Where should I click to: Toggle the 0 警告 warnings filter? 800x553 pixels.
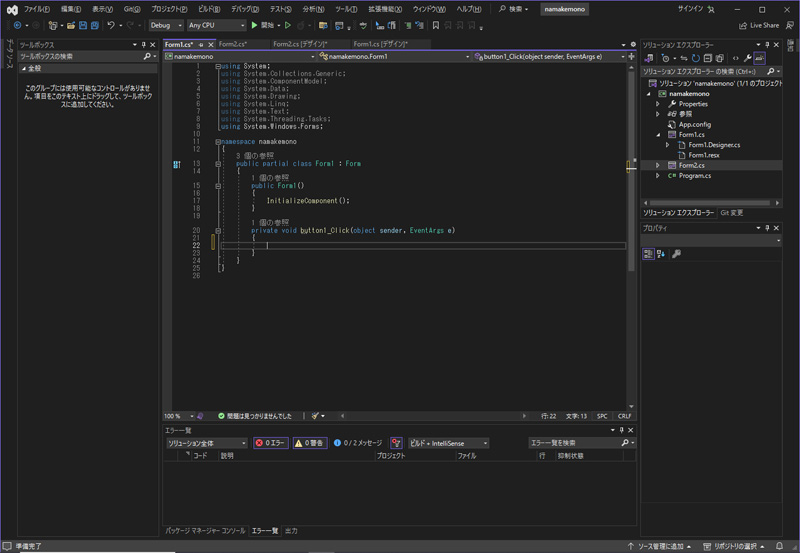(x=310, y=443)
